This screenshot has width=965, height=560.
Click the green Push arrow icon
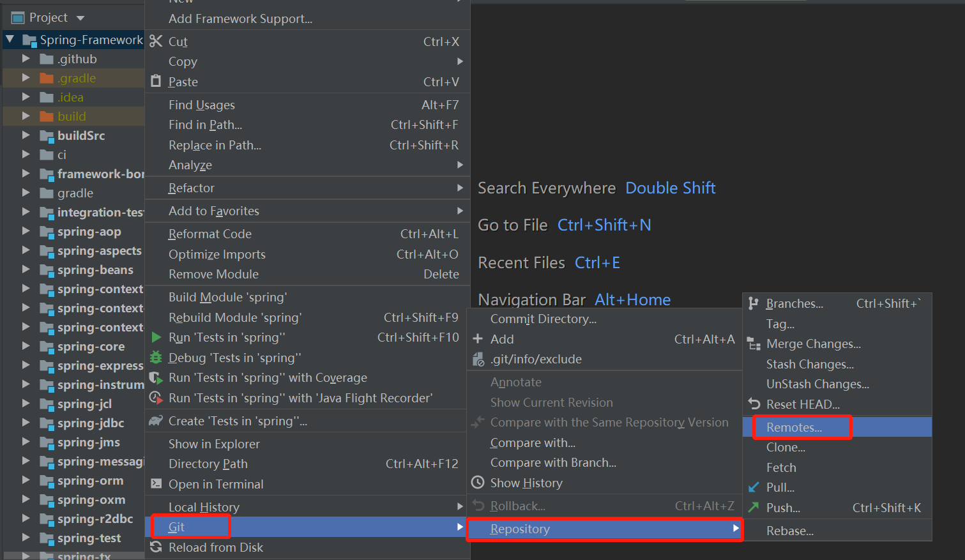point(754,508)
